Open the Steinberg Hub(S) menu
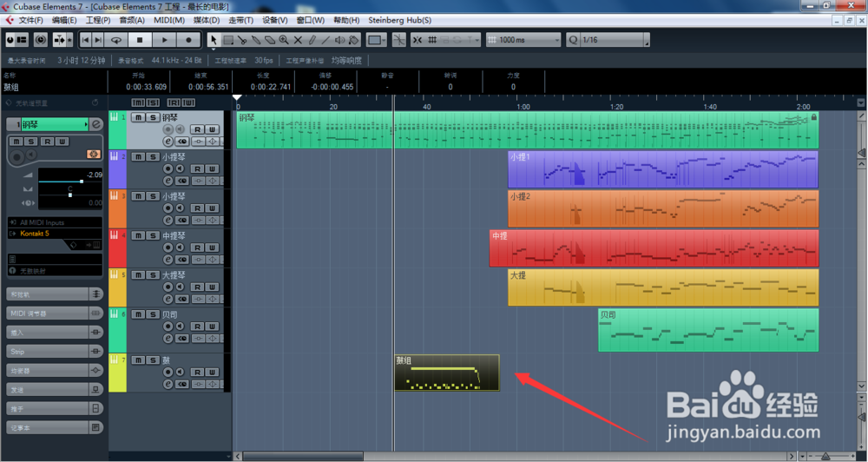 (x=399, y=20)
